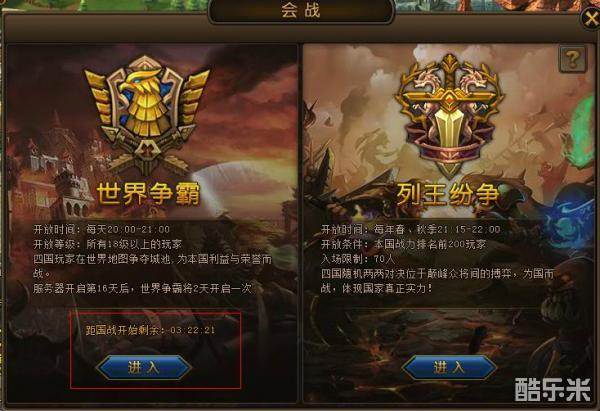This screenshot has width=600, height=411.
Task: Click the 列王纷争 golden title text
Action: (448, 194)
